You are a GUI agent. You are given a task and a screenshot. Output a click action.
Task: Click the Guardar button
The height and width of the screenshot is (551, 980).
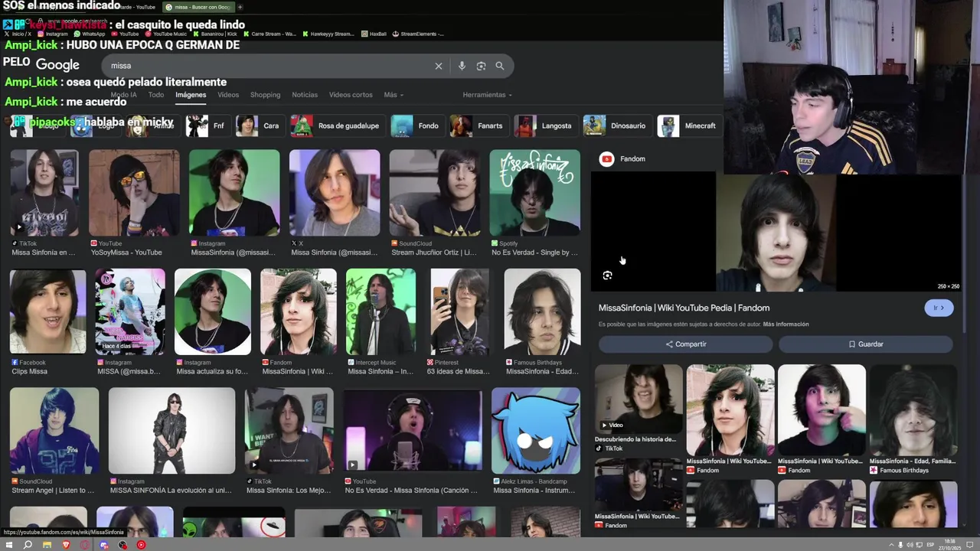click(866, 344)
